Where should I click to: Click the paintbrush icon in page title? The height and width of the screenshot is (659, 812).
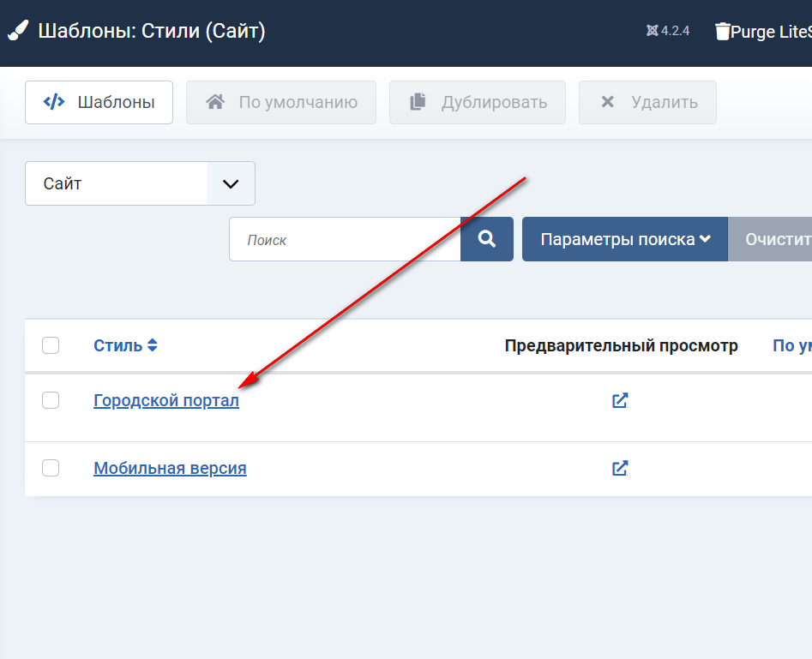(x=17, y=32)
